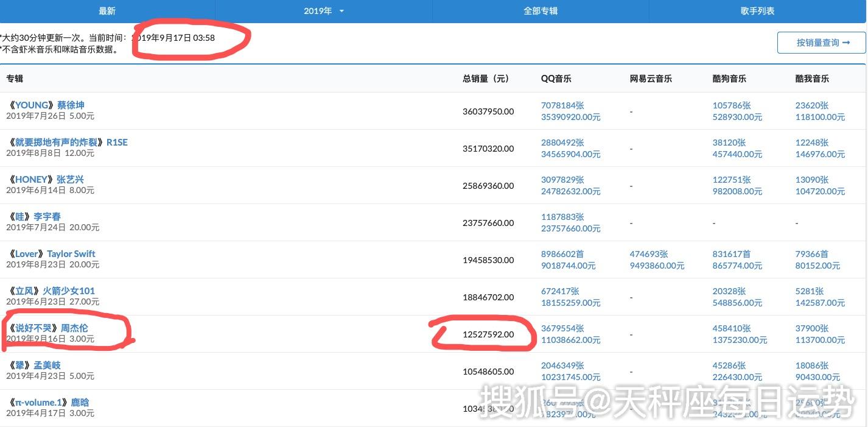Click QQ音乐 sales 3097829张 for HONEY
The width and height of the screenshot is (868, 427).
tap(562, 180)
